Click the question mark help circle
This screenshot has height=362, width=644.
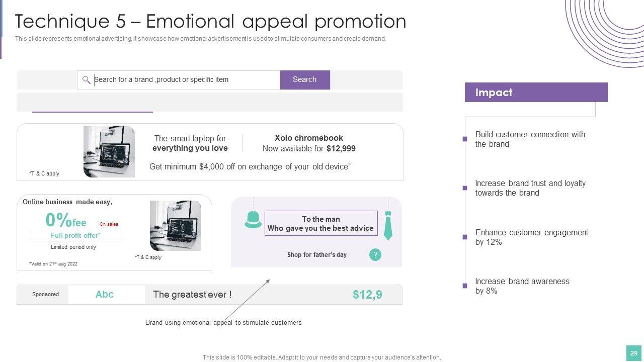pos(375,255)
